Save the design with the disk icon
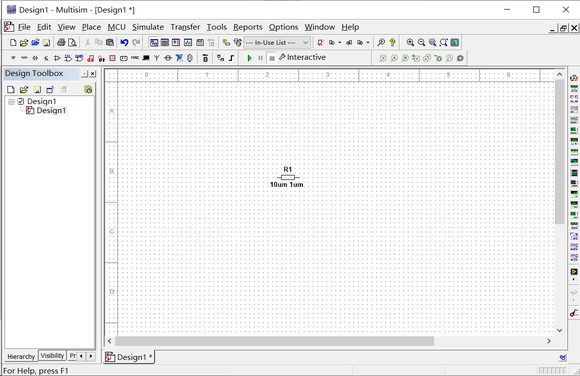Image resolution: width=580 pixels, height=376 pixels. point(46,43)
